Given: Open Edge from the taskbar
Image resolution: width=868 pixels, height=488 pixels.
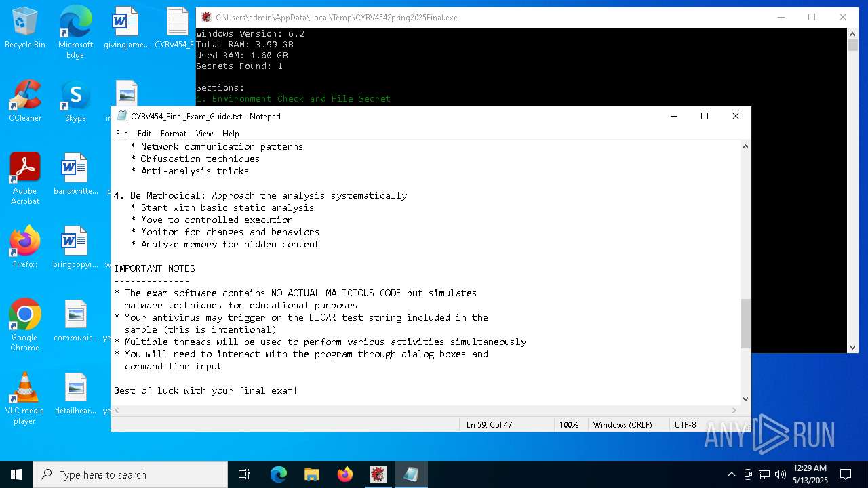Looking at the screenshot, I should coord(279,474).
